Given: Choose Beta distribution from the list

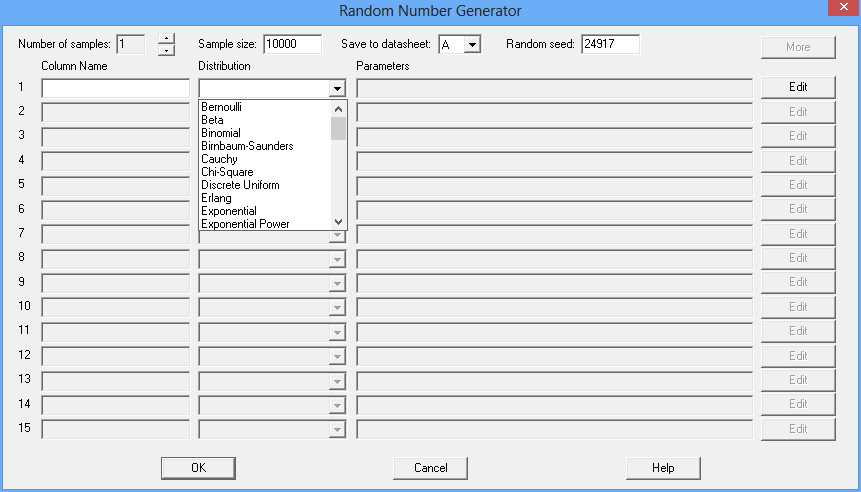Looking at the screenshot, I should [212, 120].
